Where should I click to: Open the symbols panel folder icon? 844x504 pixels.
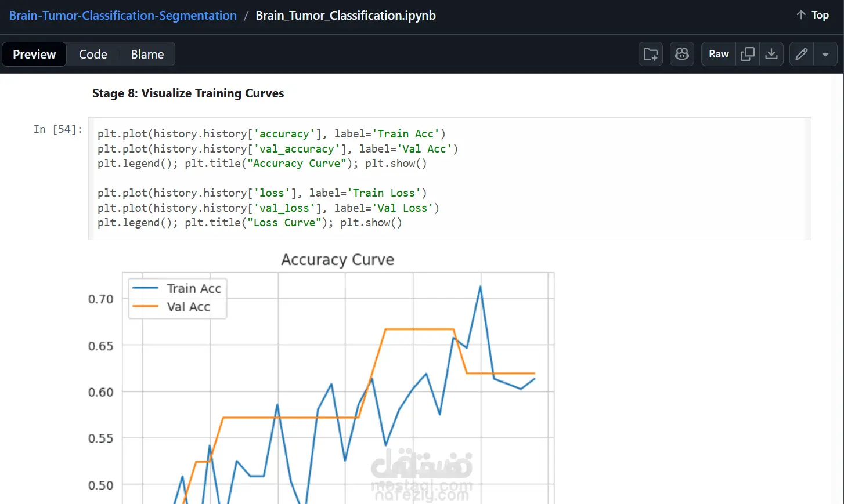tap(651, 54)
